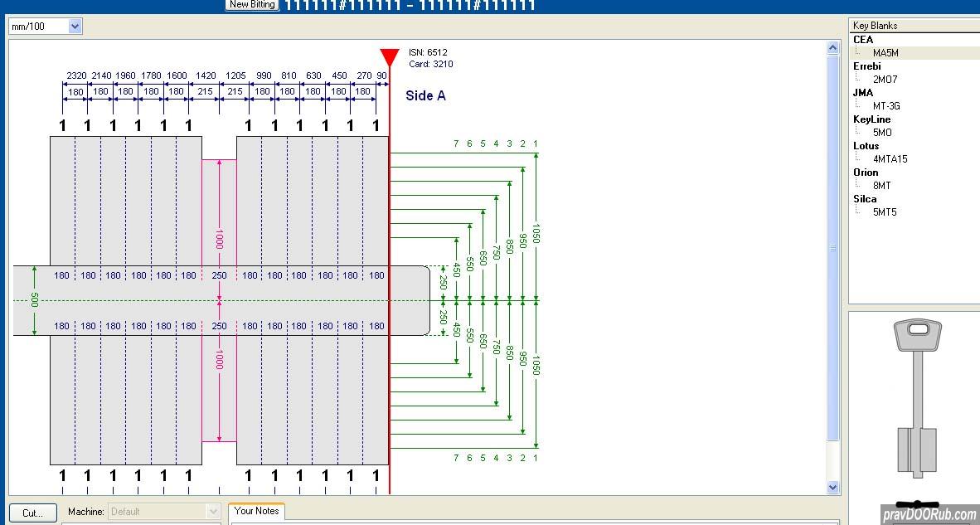Click the red triangle key stop marker
This screenshot has width=980, height=525.
tap(389, 57)
